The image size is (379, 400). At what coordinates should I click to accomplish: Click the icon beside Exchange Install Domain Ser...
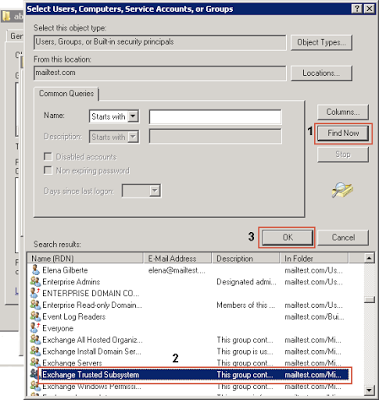35,351
